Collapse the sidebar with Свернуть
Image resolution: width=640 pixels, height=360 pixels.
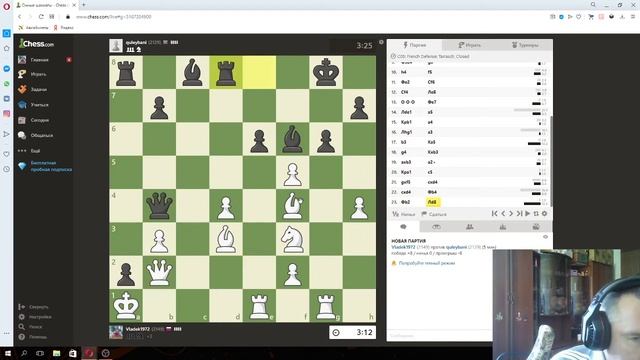click(38, 307)
